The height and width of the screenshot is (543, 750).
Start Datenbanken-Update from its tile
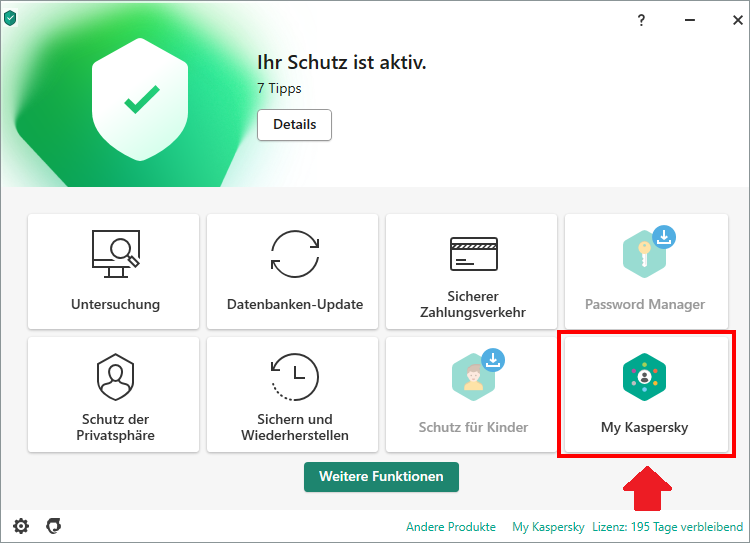coord(294,271)
